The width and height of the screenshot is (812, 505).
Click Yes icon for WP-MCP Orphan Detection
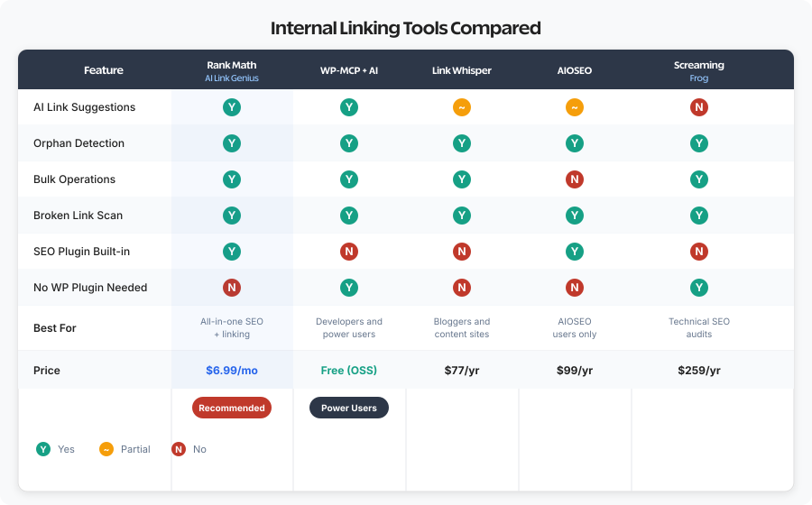pyautogui.click(x=349, y=143)
